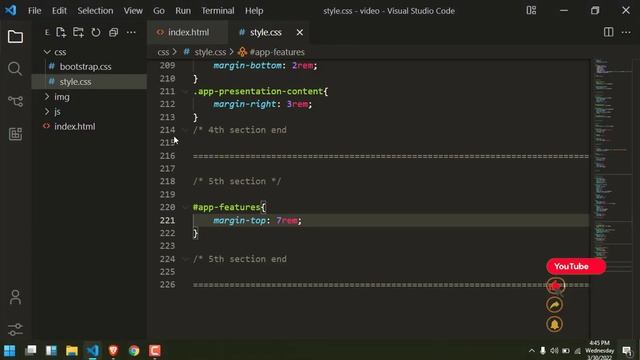Click the share arrow overlay icon
Screen dimensions: 640x360
(x=554, y=305)
